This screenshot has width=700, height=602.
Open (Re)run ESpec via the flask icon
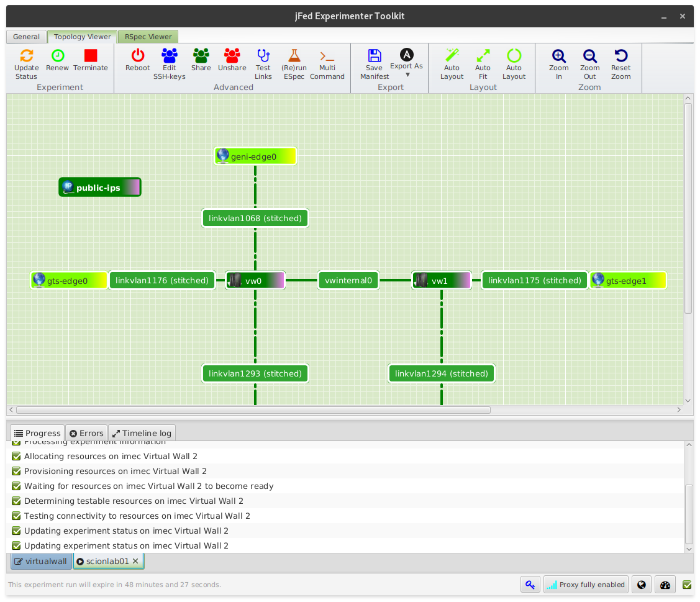tap(294, 56)
